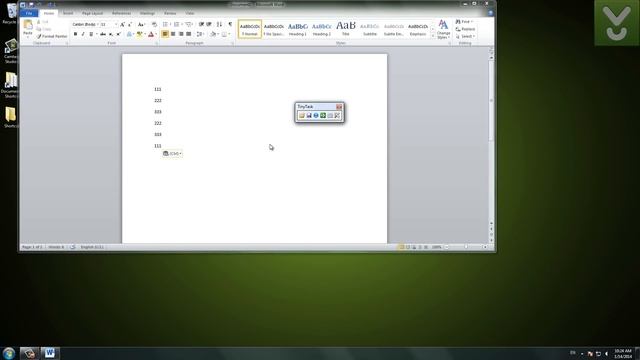Apply the Heading 1 style
The image size is (640, 360).
click(298, 29)
